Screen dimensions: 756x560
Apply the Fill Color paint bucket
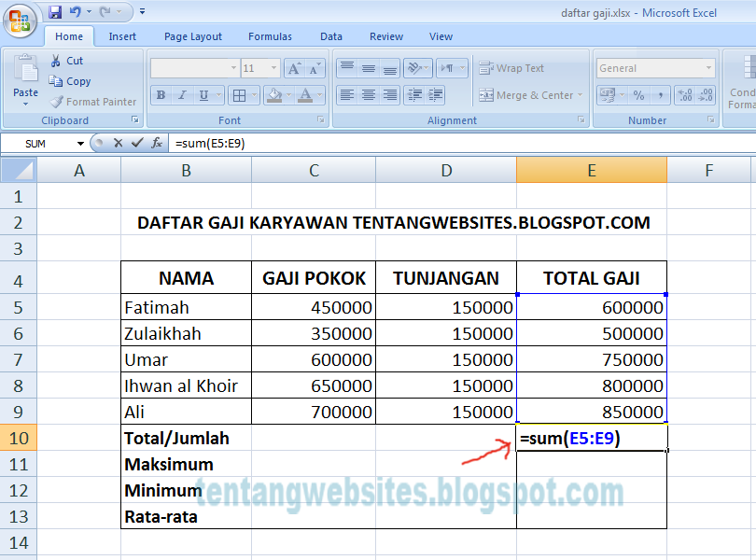click(x=274, y=95)
